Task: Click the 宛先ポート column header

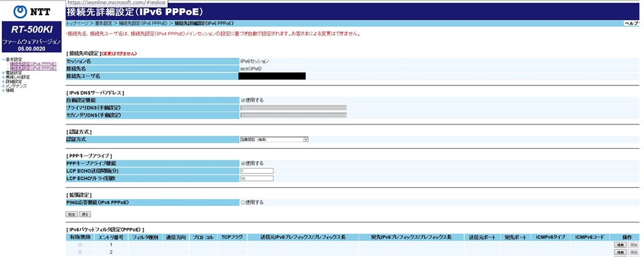Action: pos(515,238)
